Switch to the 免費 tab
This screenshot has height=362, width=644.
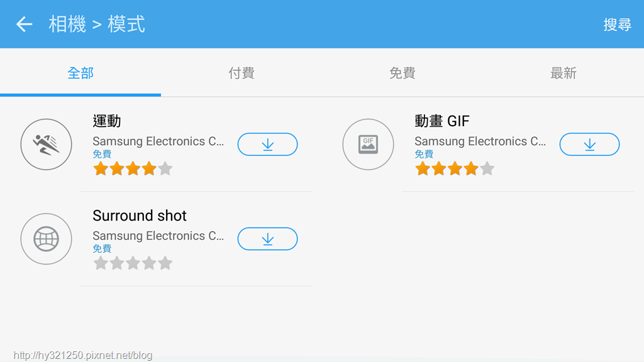coord(402,73)
